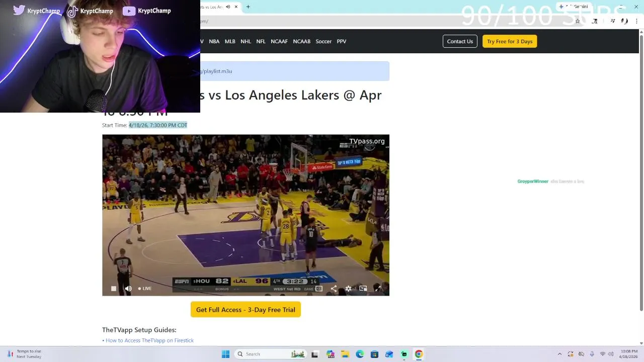
Task: Open File Explorer from taskbar
Action: click(x=345, y=354)
